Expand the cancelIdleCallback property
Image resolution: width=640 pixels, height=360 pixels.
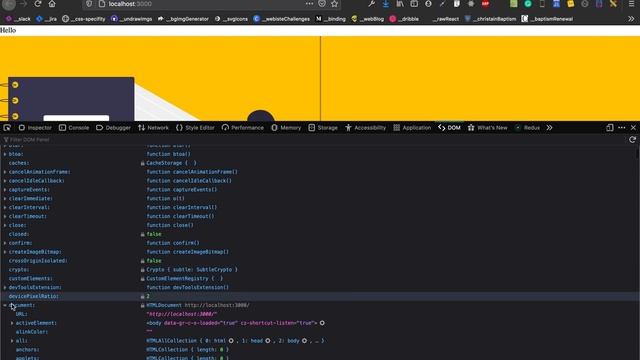click(x=5, y=181)
